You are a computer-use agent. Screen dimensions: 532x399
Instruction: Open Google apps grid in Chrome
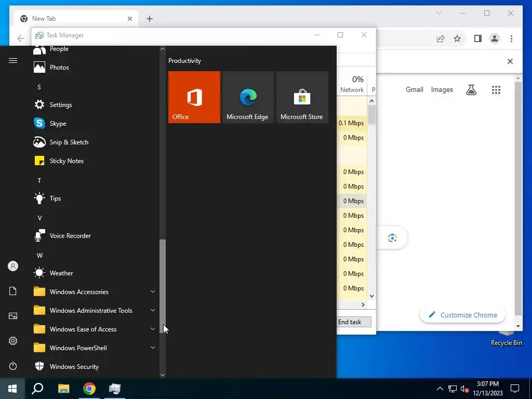tap(496, 89)
